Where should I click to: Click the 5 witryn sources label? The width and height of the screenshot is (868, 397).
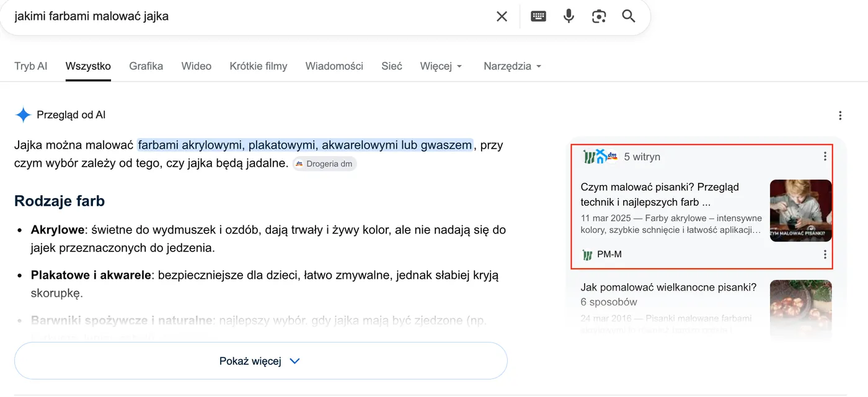coord(642,157)
